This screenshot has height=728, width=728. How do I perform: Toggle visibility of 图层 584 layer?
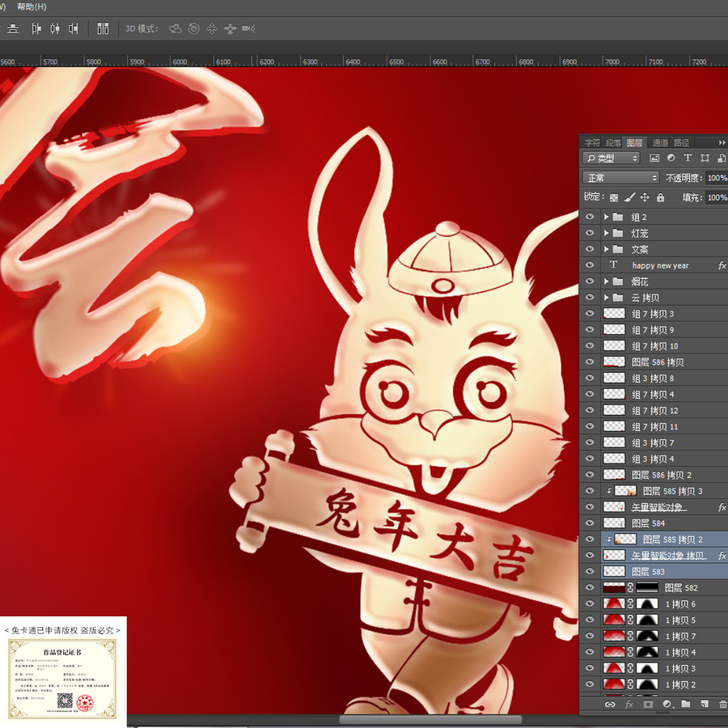[590, 523]
